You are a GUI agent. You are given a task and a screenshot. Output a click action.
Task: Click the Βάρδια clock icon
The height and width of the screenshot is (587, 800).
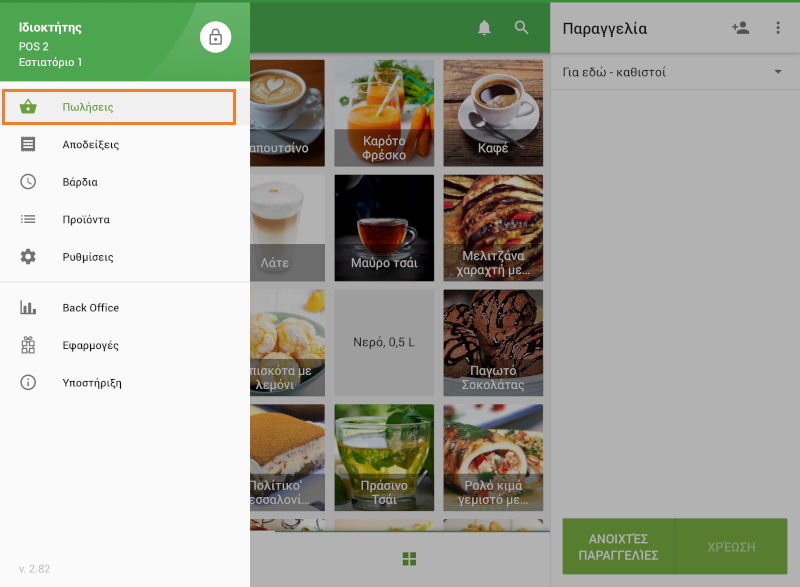click(x=28, y=182)
